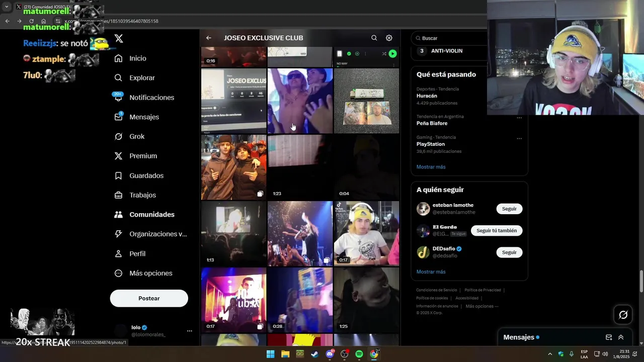
Task: Compose new message in Mensajes drawer
Action: pos(609,337)
